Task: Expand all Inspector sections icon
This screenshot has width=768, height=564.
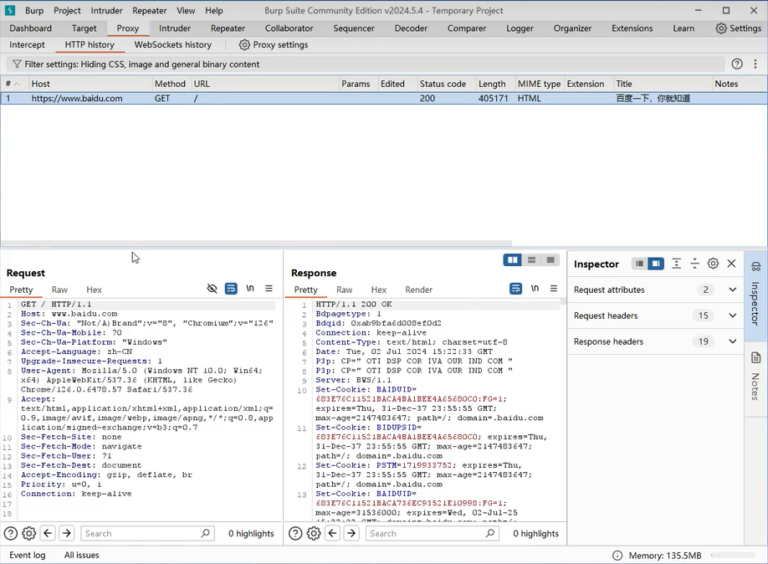Action: (x=676, y=264)
